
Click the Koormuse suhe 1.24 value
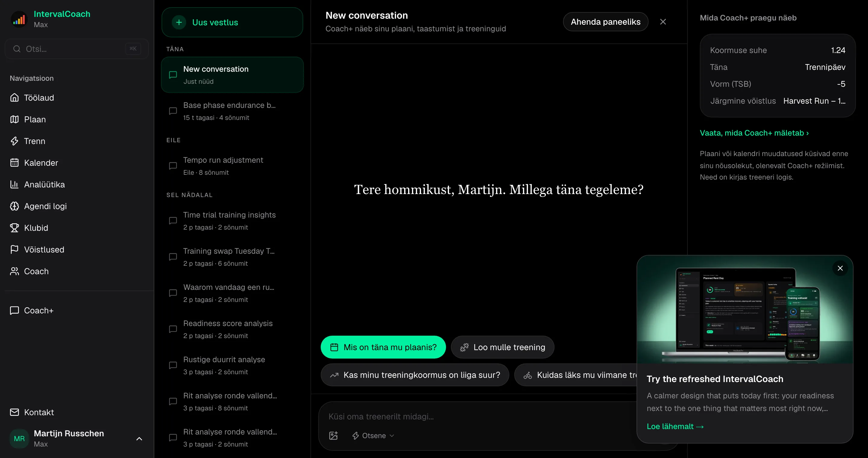pos(838,50)
